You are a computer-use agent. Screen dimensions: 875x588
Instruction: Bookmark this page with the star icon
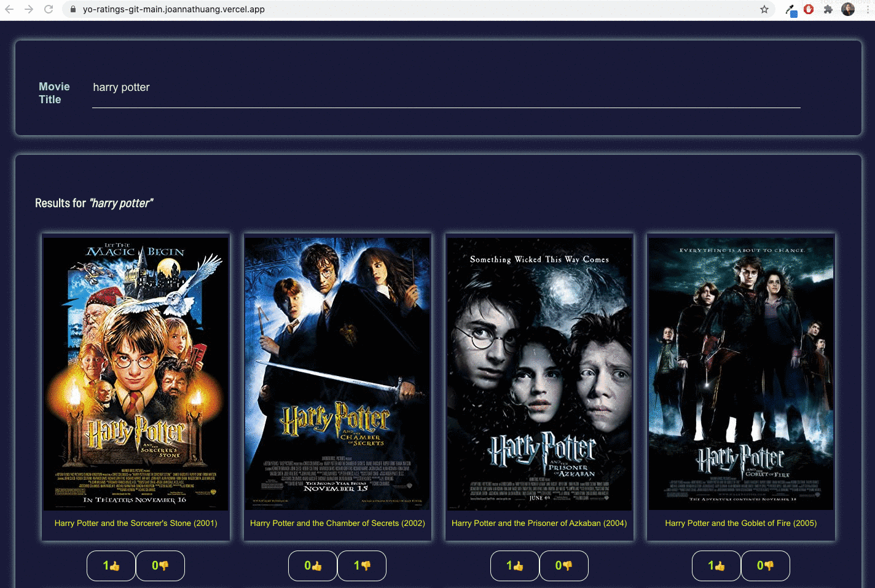click(764, 9)
